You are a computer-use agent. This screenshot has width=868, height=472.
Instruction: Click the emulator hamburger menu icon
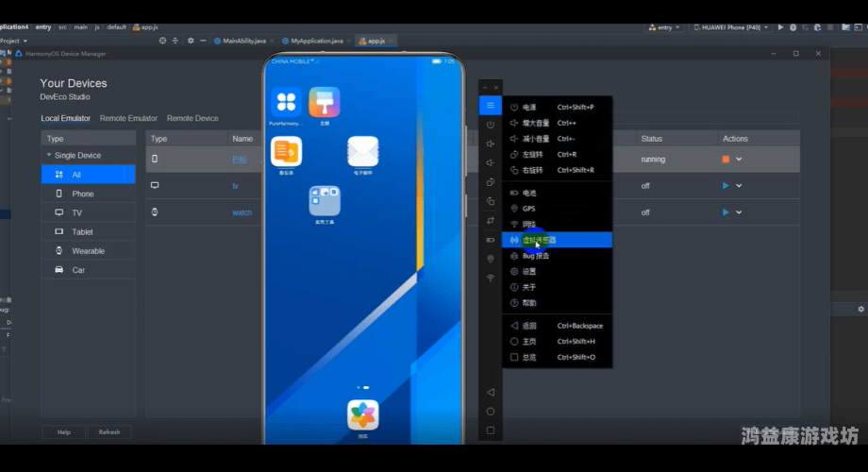(491, 106)
